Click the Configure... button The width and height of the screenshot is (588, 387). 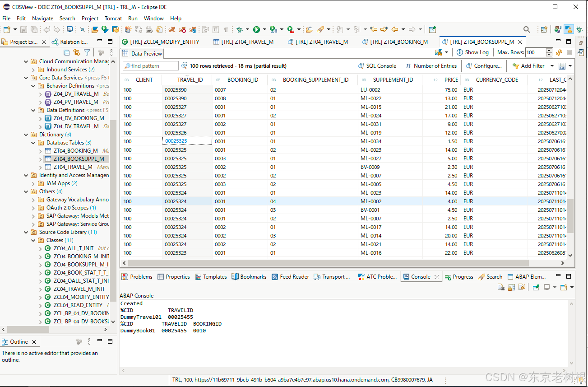[x=484, y=65]
